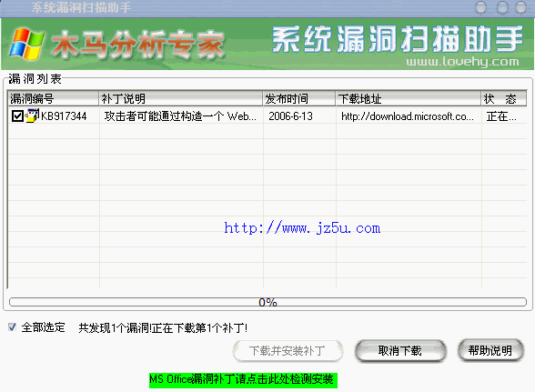The width and height of the screenshot is (535, 392).
Task: Sort by the 漏洞编号 column header
Action: click(x=53, y=98)
